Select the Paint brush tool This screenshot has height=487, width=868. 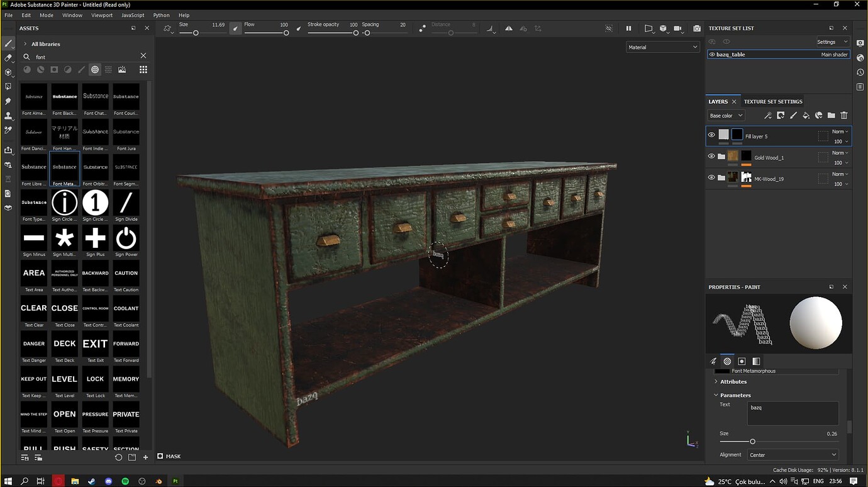[x=8, y=43]
